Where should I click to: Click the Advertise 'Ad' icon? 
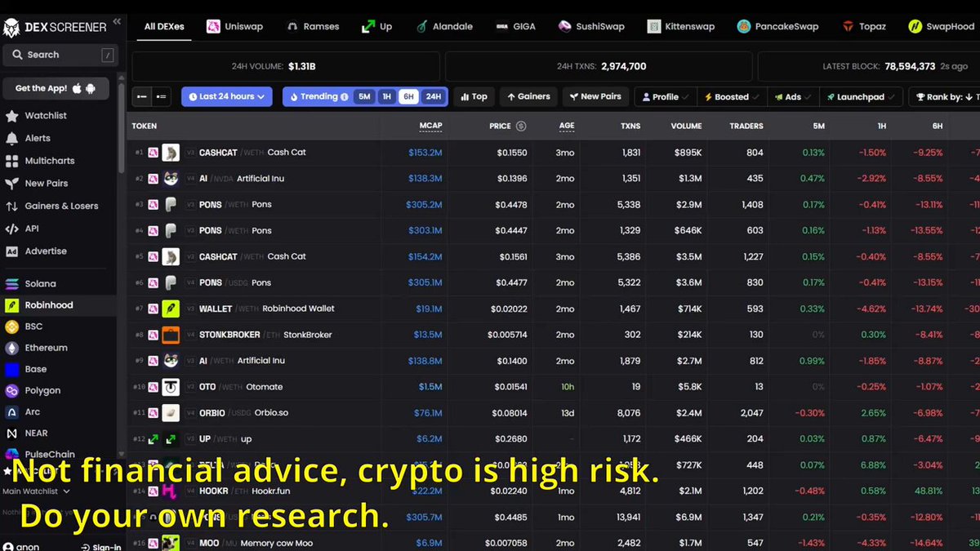click(11, 251)
